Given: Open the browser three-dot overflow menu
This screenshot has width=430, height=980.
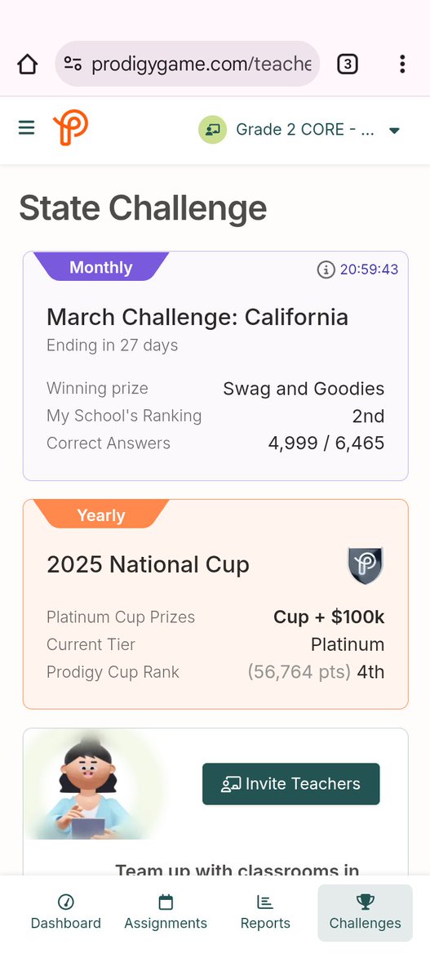Looking at the screenshot, I should click(x=402, y=64).
